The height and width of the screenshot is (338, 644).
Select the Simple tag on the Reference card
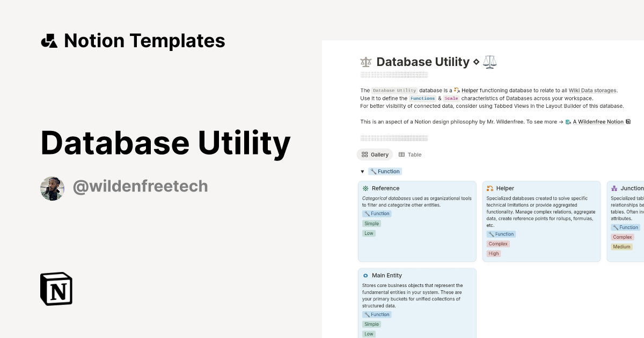[x=371, y=223]
